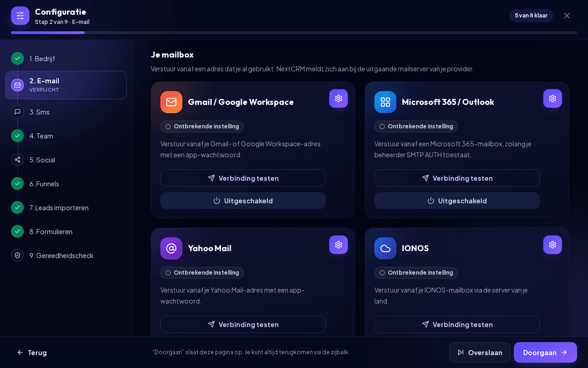
Task: Click the wizard progress bar at the top
Action: 294,33
